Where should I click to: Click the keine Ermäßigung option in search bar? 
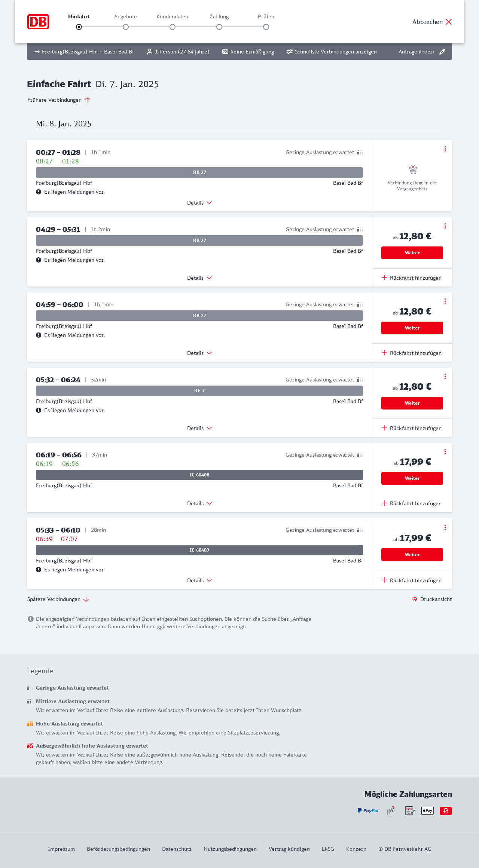click(x=248, y=52)
